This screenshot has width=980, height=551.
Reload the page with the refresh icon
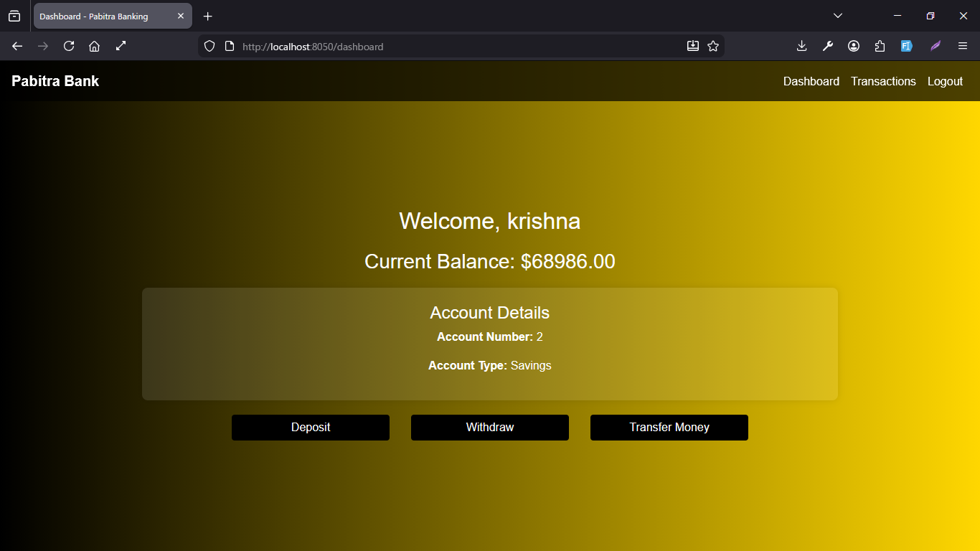pyautogui.click(x=69, y=46)
